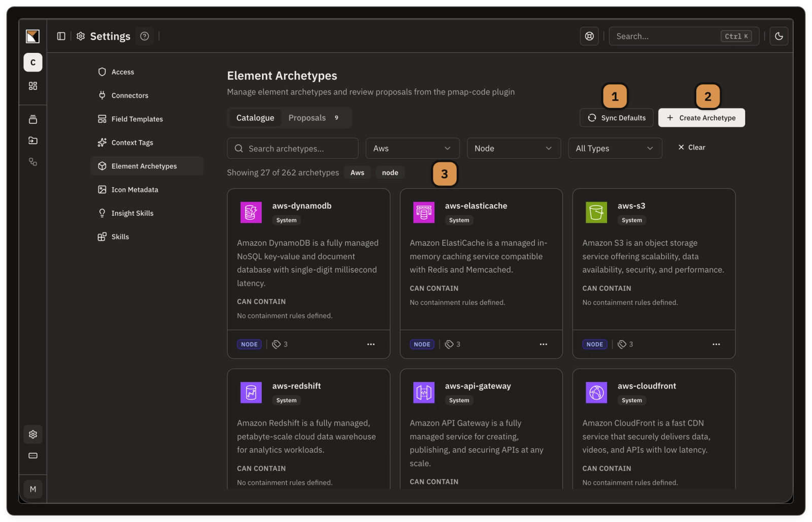
Task: Open Skills settings
Action: [147, 237]
